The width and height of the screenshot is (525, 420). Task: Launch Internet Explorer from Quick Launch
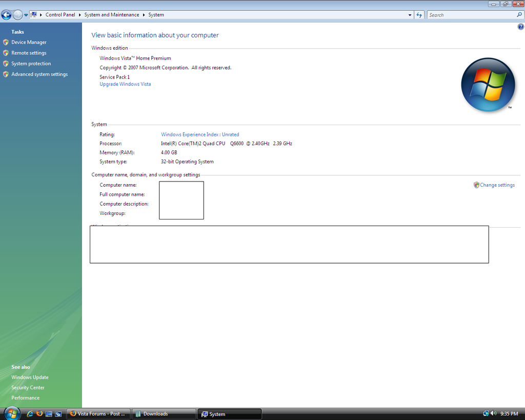[x=30, y=414]
